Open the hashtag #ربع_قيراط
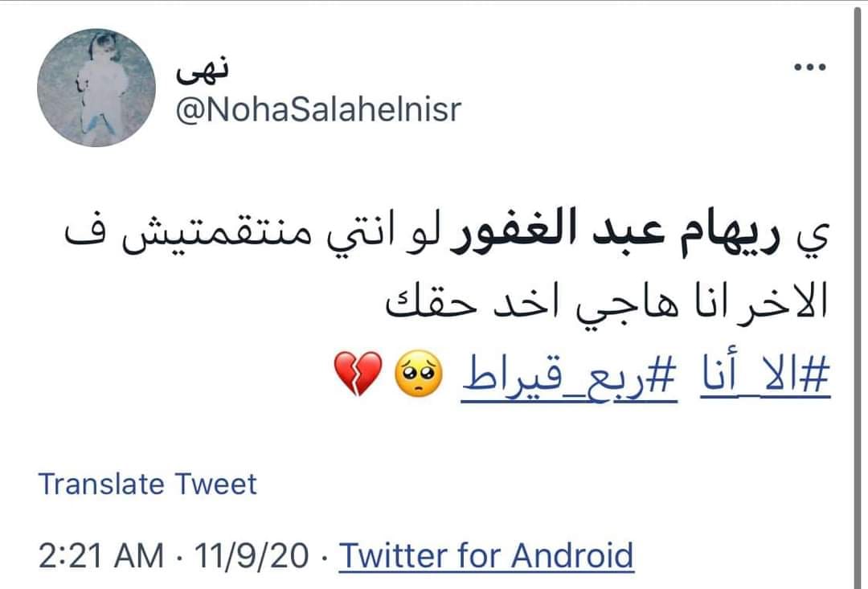Image resolution: width=868 pixels, height=589 pixels. pos(573,375)
